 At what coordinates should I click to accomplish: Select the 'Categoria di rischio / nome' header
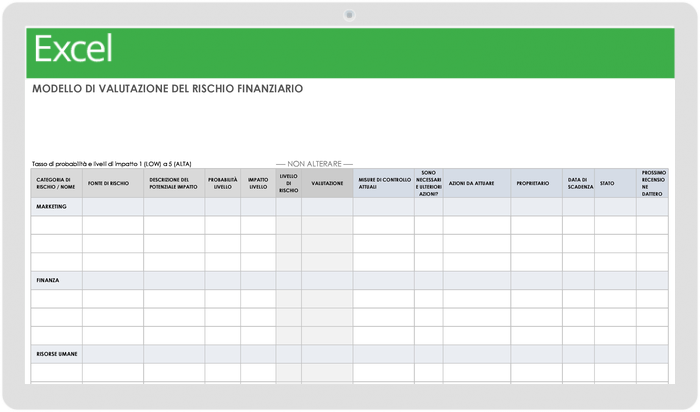pos(56,183)
